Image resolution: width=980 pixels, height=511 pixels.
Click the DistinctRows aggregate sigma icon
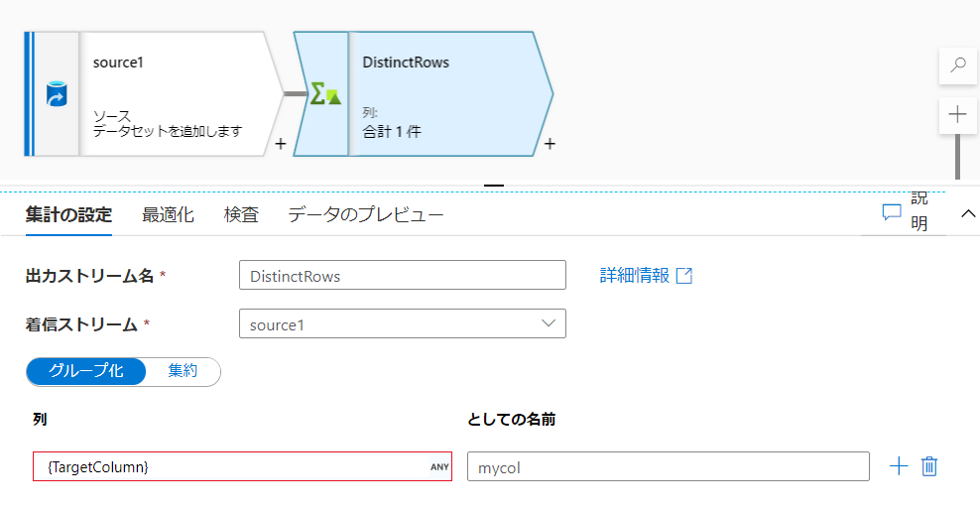pyautogui.click(x=325, y=94)
